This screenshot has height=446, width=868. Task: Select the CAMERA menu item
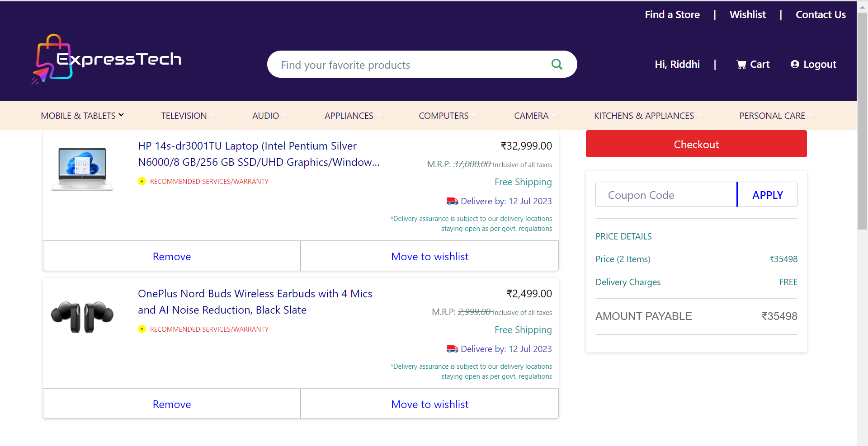coord(532,115)
